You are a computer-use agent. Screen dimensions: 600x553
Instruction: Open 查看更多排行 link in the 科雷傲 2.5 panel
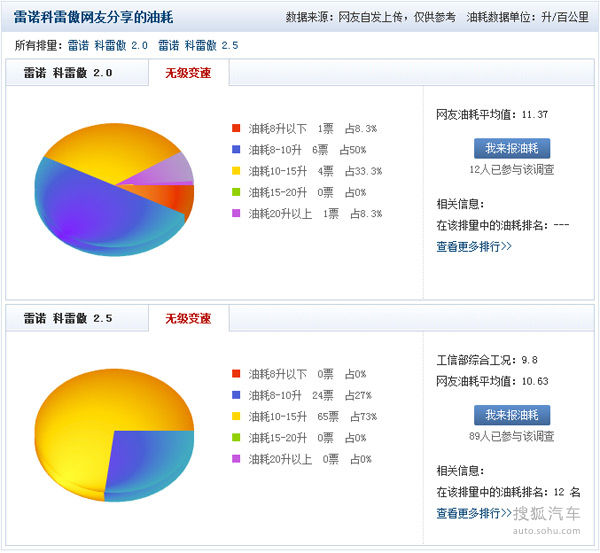(474, 513)
